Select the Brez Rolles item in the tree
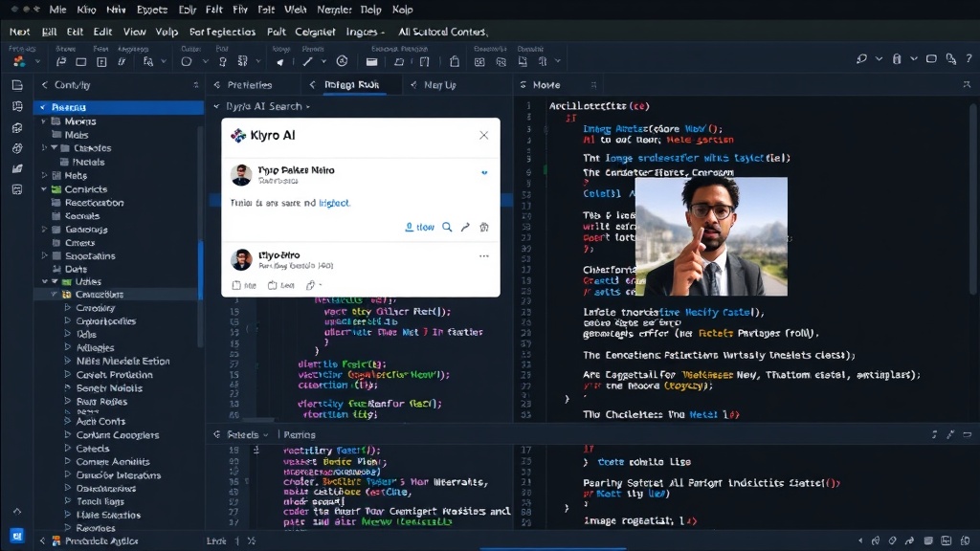The width and height of the screenshot is (980, 551). point(101,402)
